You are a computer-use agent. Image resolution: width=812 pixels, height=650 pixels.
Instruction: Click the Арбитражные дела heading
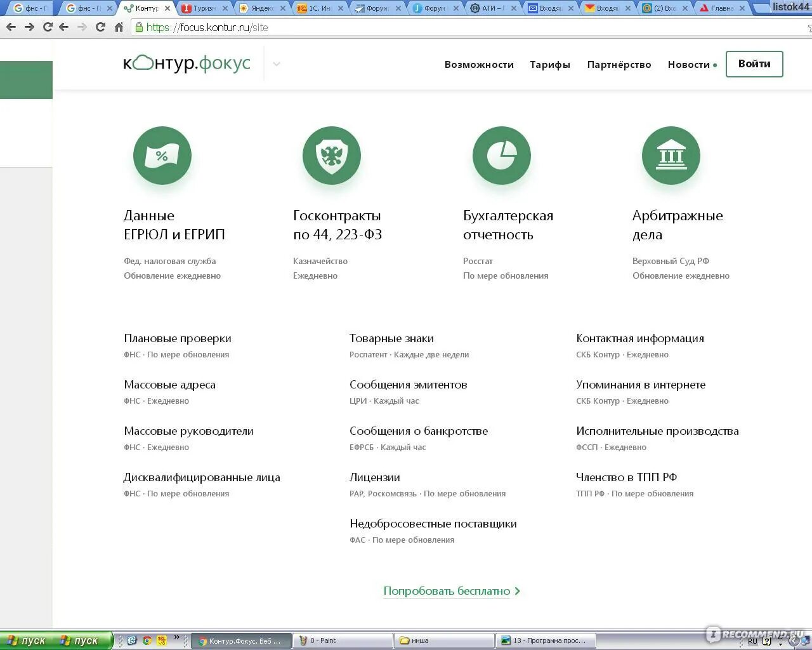(678, 225)
